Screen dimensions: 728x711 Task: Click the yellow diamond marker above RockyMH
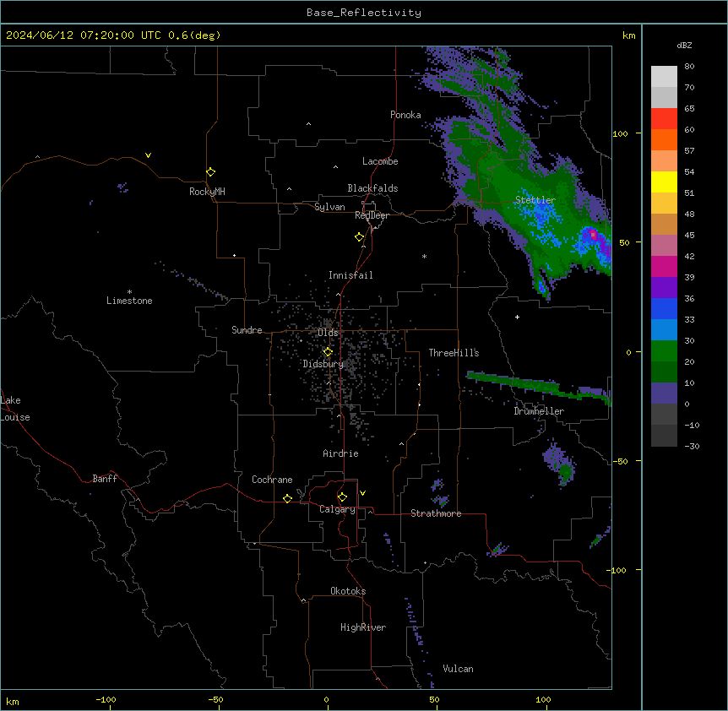coord(211,172)
